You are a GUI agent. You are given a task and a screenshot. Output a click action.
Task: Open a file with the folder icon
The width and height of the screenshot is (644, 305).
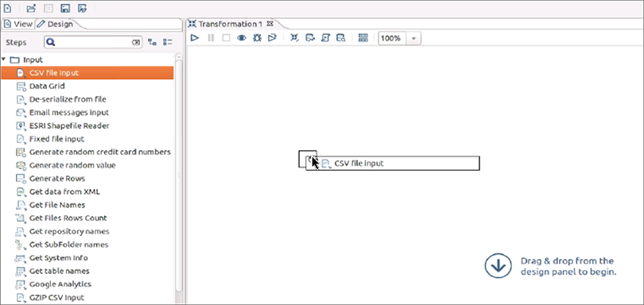pos(31,8)
